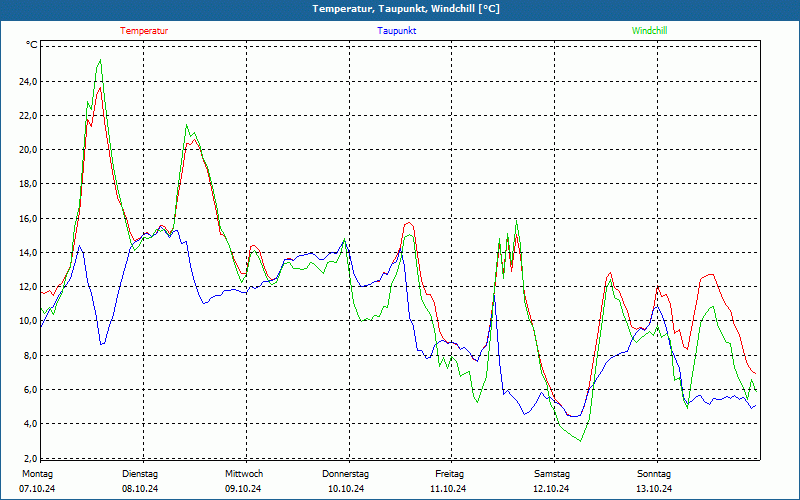Click the Freitag day label

pos(449,473)
